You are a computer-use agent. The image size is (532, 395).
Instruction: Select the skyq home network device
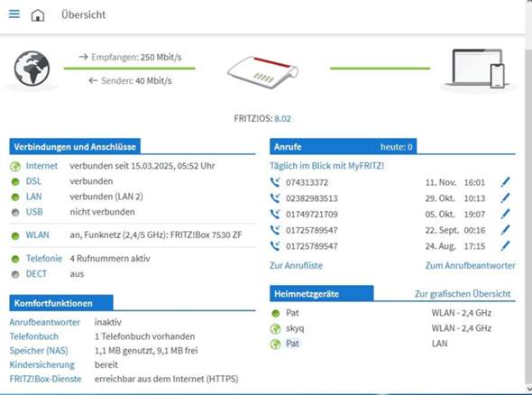(x=295, y=328)
